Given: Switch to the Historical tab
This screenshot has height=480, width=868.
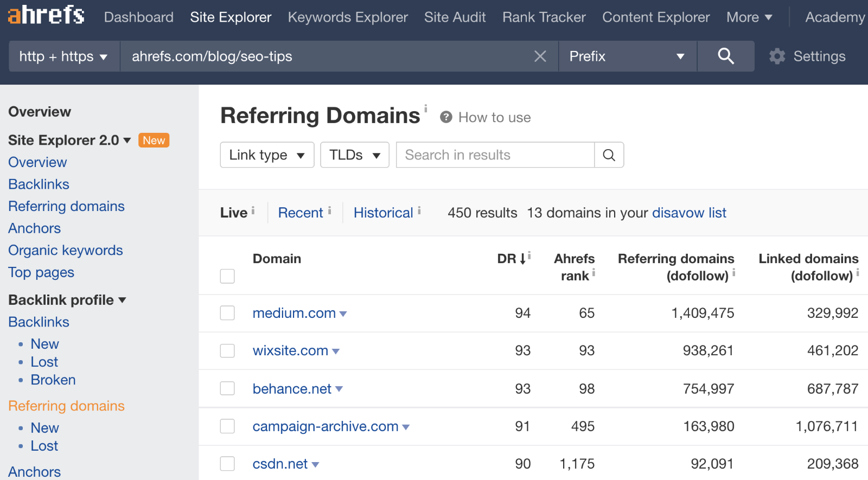Looking at the screenshot, I should (x=384, y=213).
